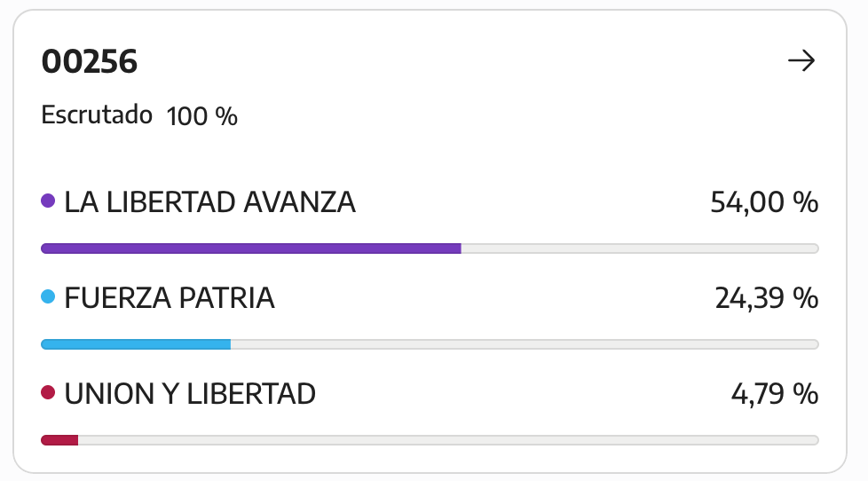Click the purple dot beside La Libertad Avanza
Screen dimensions: 868x481
48,201
